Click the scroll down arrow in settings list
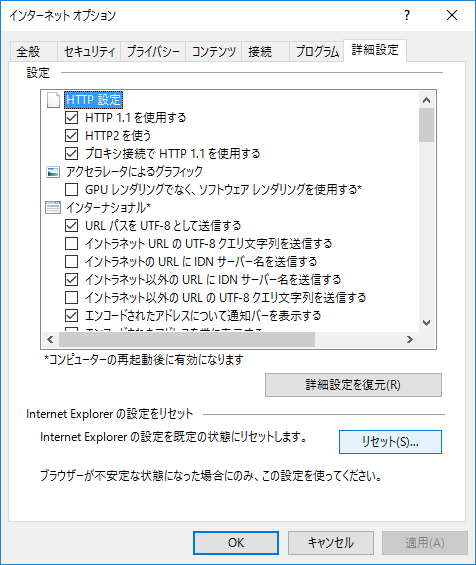The width and height of the screenshot is (476, 565). [426, 323]
